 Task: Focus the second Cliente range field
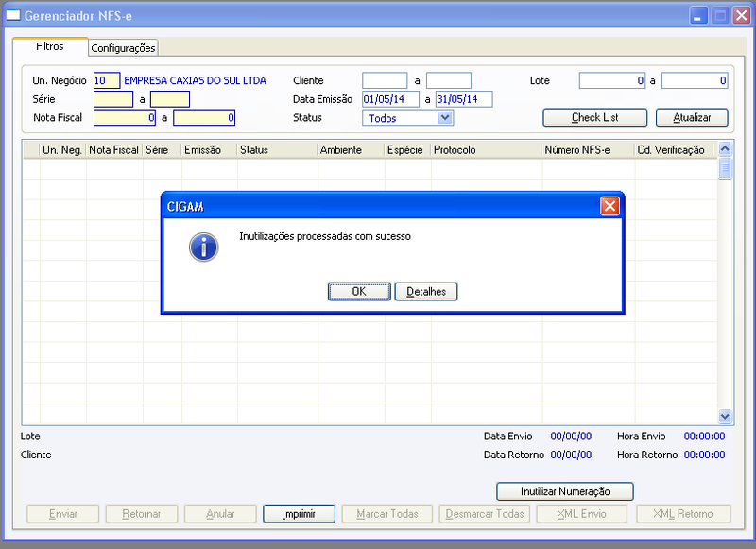[x=449, y=80]
